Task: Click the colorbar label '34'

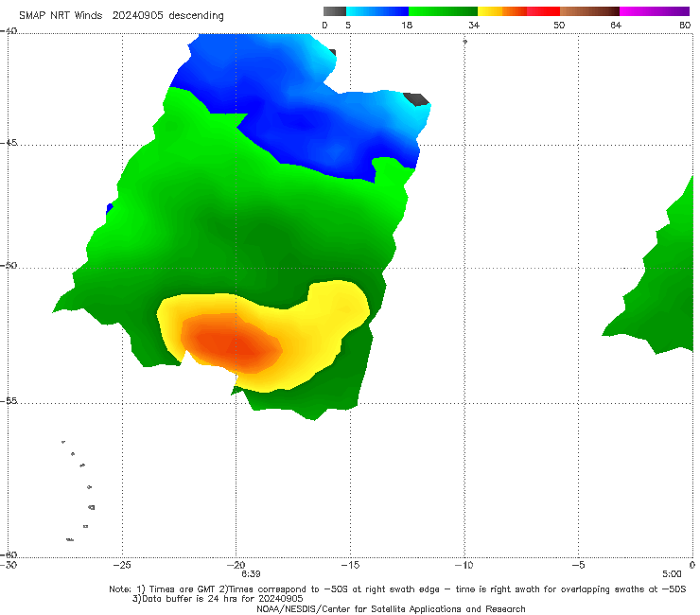Action: [x=474, y=26]
